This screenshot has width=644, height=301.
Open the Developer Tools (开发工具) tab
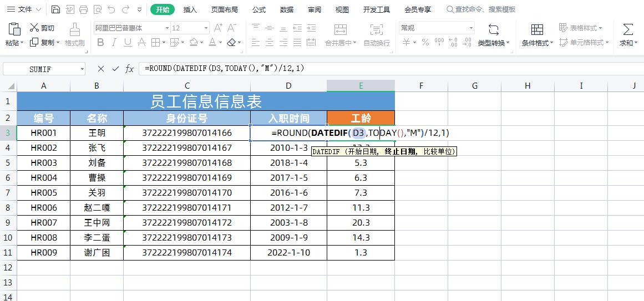(377, 9)
